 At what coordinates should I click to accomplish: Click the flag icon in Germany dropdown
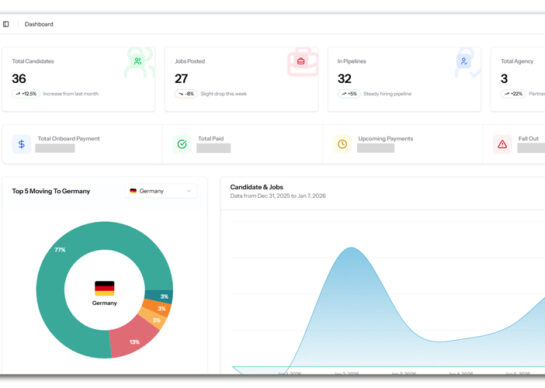point(133,191)
